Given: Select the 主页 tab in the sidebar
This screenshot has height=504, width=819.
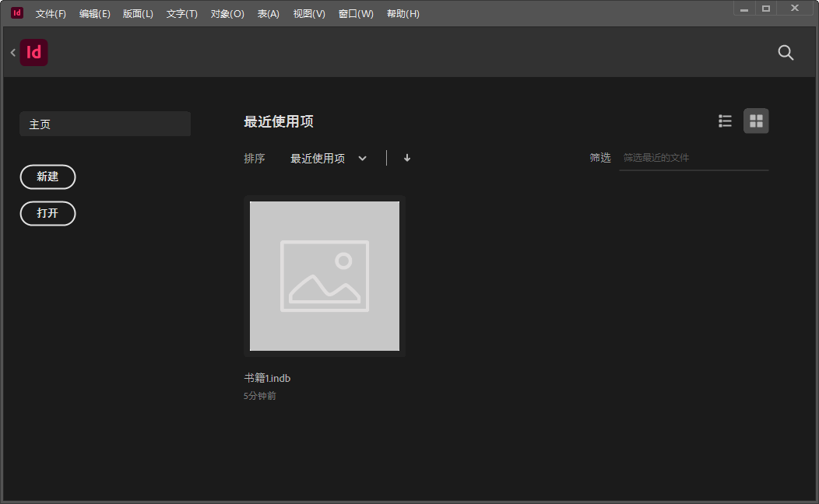Looking at the screenshot, I should pyautogui.click(x=105, y=124).
